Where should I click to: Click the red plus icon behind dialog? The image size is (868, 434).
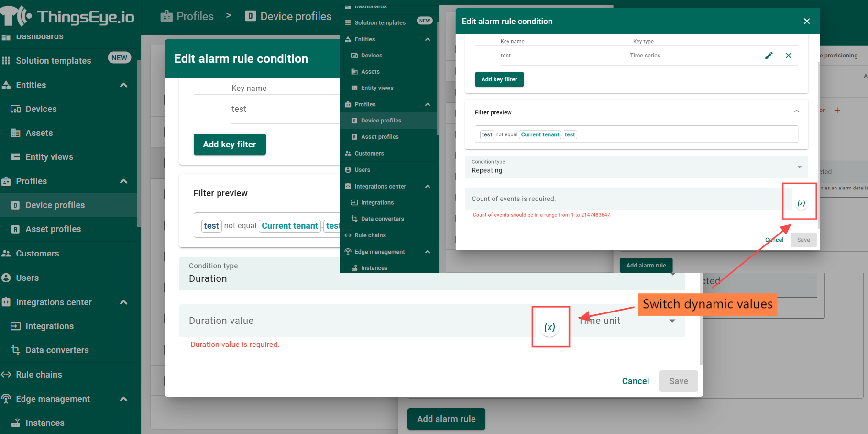(x=837, y=111)
